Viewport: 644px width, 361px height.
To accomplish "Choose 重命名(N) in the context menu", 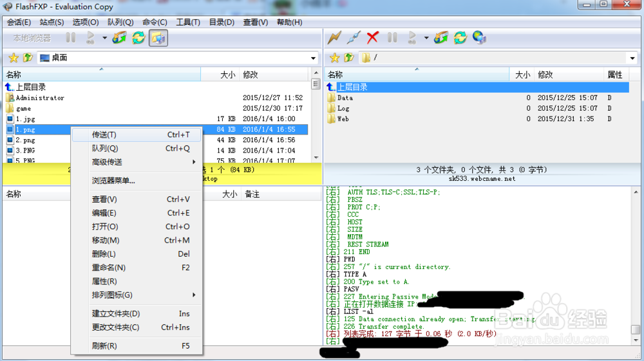I will click(137, 268).
